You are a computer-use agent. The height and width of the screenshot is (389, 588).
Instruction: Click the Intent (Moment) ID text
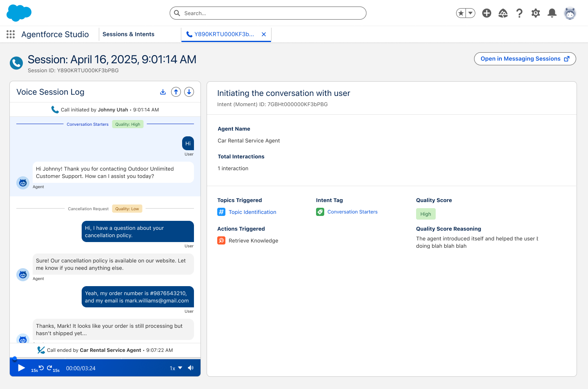(272, 104)
